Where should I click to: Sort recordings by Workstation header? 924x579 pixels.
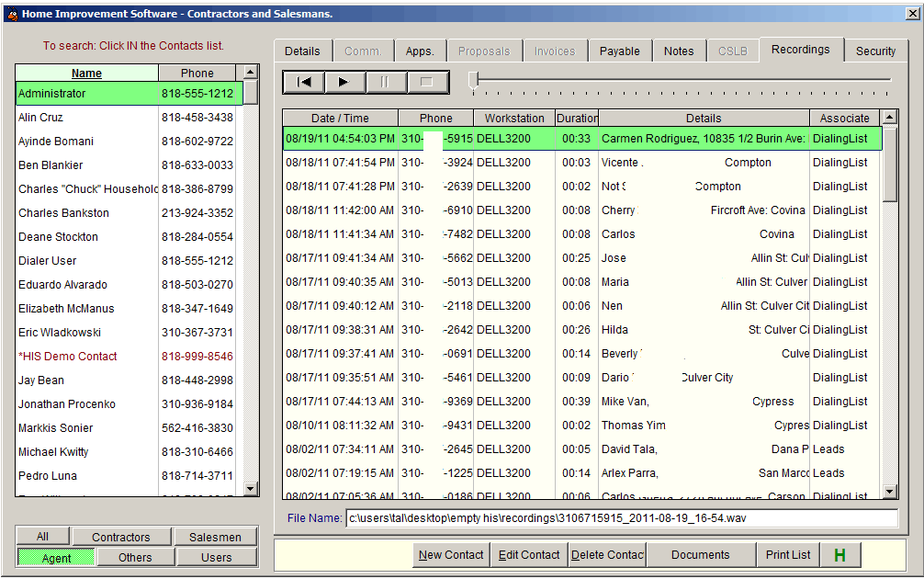click(514, 118)
